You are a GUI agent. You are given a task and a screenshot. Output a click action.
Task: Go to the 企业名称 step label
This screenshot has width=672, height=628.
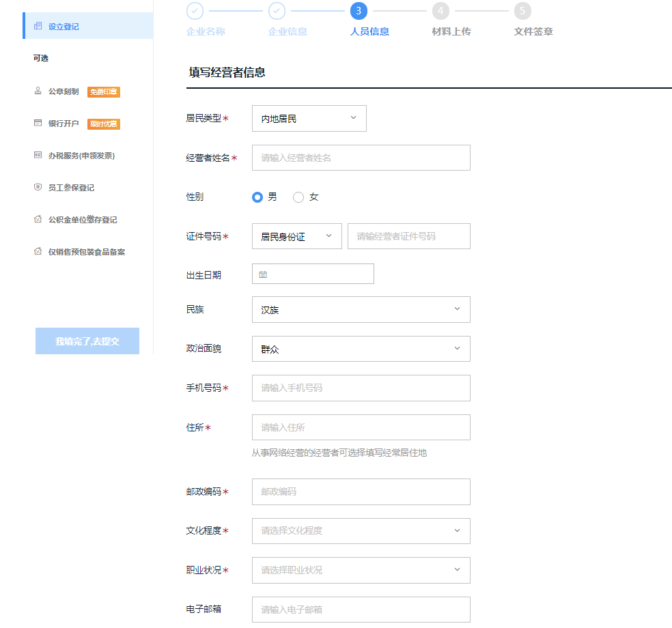click(x=206, y=31)
